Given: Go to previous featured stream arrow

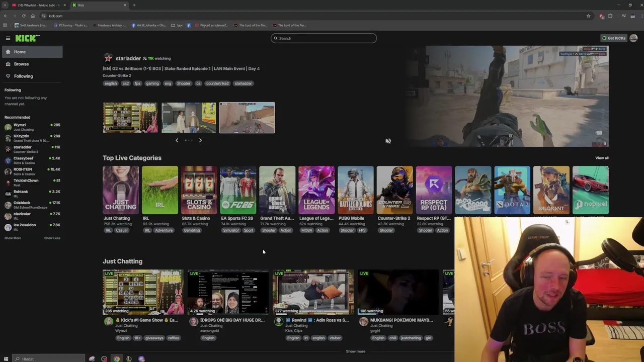Looking at the screenshot, I should (x=177, y=140).
